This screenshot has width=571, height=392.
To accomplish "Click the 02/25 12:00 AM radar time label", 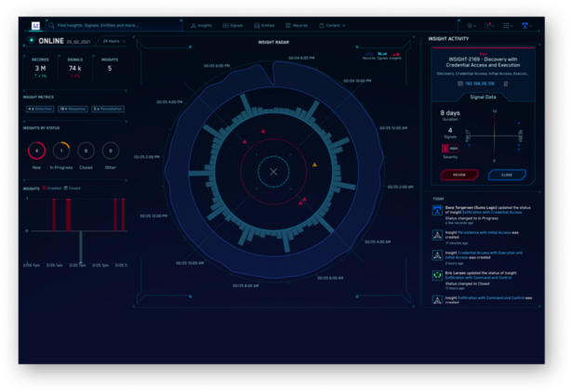I will coord(393,128).
